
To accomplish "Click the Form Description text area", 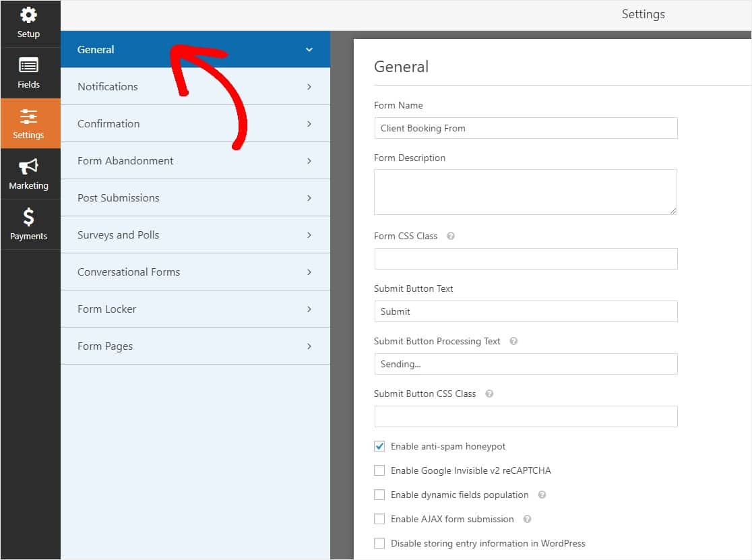I will pos(526,192).
